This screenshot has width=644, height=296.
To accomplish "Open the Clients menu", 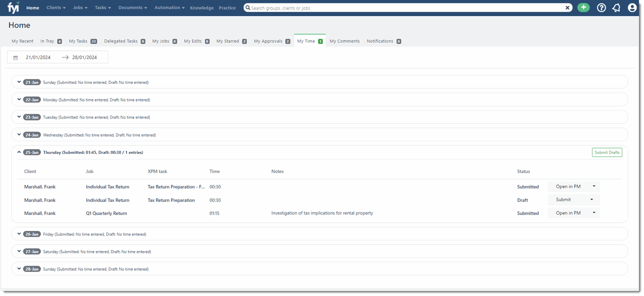I will [56, 8].
